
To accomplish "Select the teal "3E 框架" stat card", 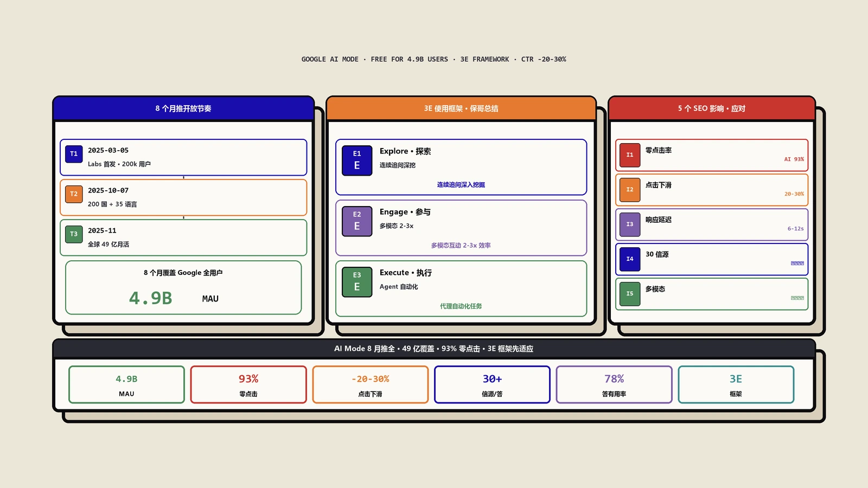I will point(736,384).
